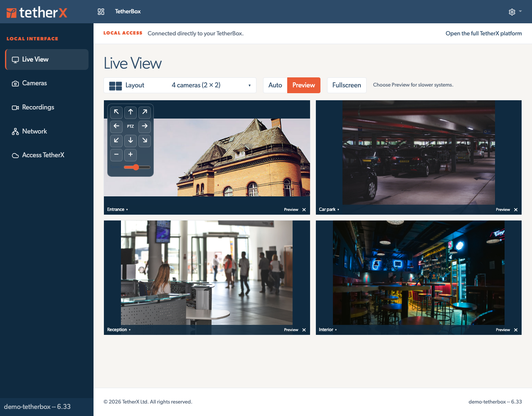Move camera diagonally up-left in PTZ
The image size is (532, 416).
click(116, 112)
